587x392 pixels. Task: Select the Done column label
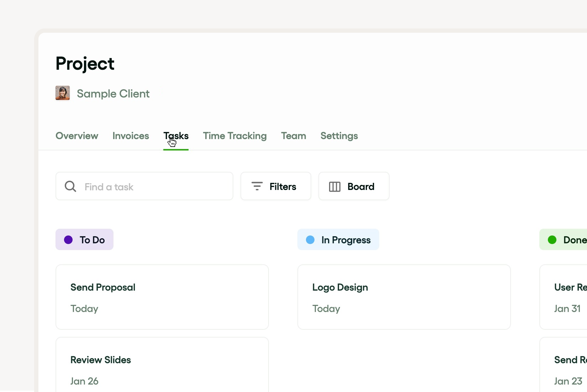pyautogui.click(x=563, y=239)
